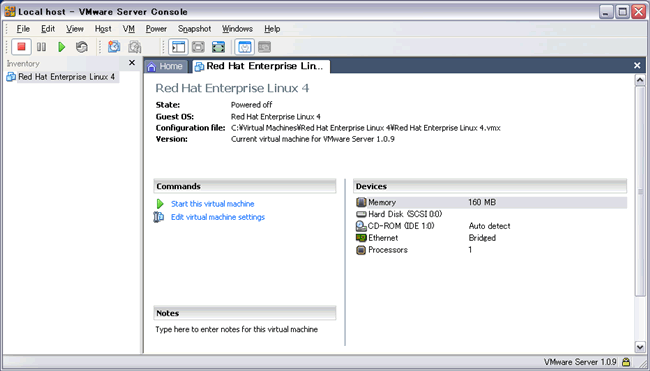This screenshot has width=650, height=371.
Task: Open the Help menu
Action: point(272,29)
